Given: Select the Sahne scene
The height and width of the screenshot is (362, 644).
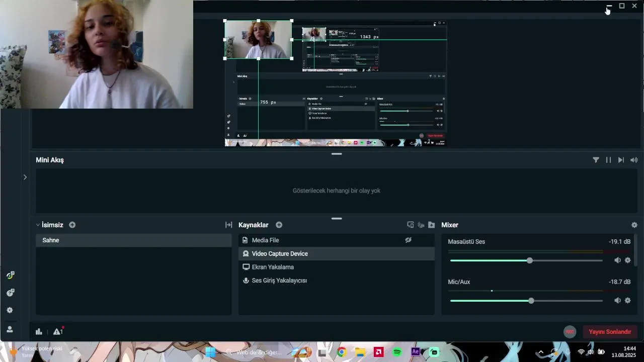Looking at the screenshot, I should pyautogui.click(x=133, y=240).
